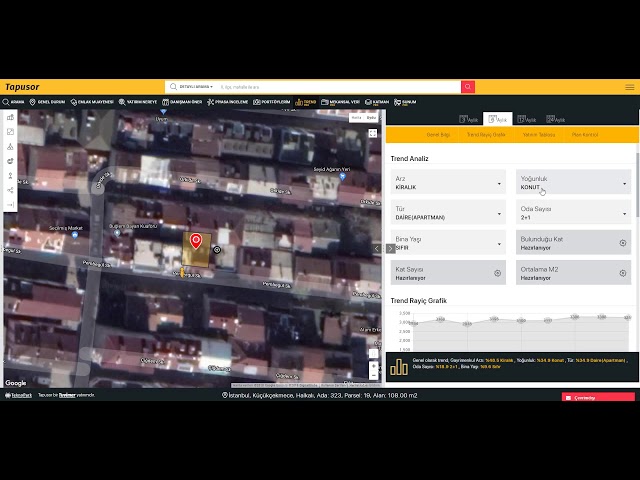Click the yellow Street View pegman on map
Screen dimensions: 640x480
182,272
